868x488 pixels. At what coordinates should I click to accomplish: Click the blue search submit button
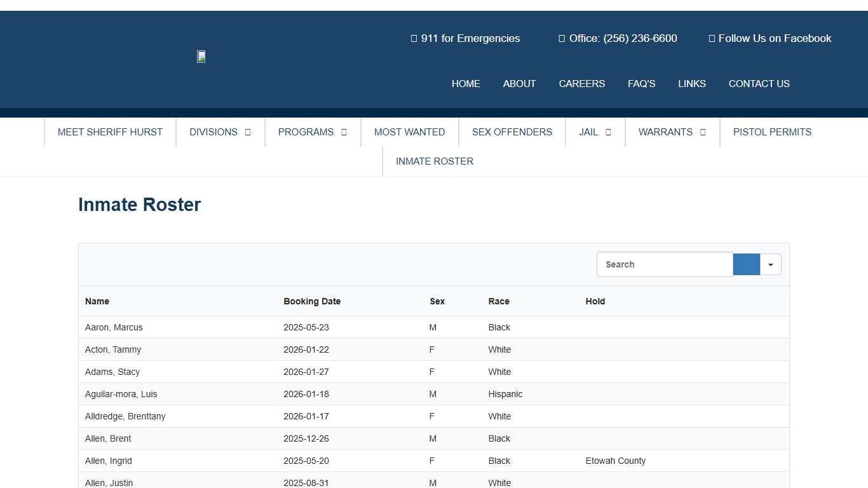[746, 264]
